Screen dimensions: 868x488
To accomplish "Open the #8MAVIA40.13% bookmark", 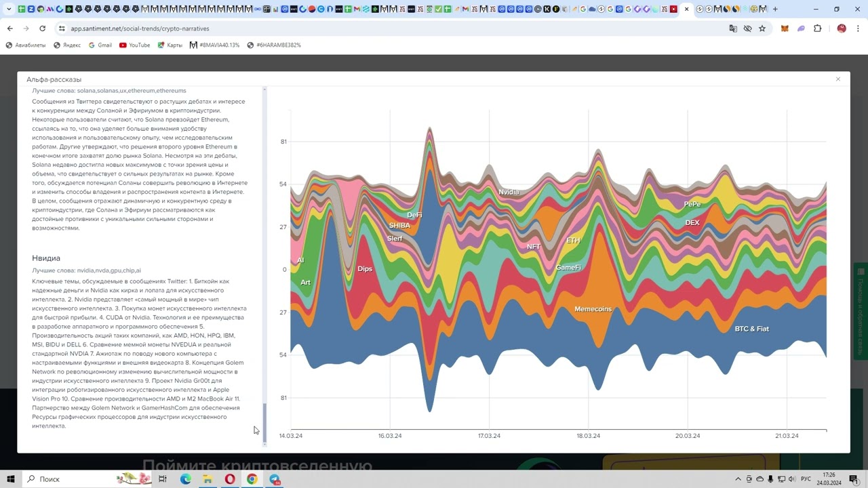I will (x=214, y=45).
